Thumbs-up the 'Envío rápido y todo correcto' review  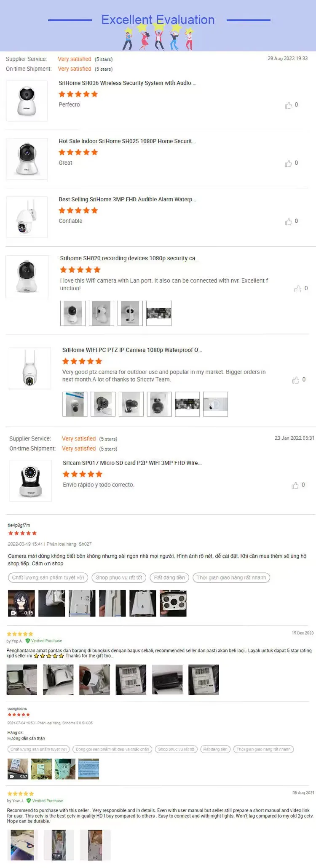pyautogui.click(x=295, y=486)
